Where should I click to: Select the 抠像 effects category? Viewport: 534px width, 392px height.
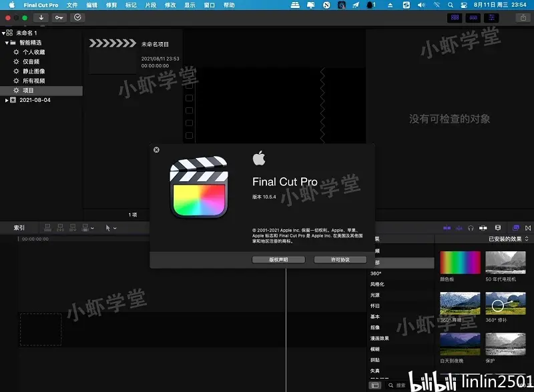point(374,328)
